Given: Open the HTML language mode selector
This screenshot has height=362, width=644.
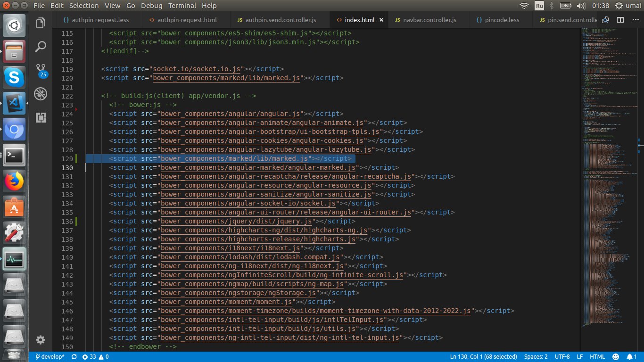Looking at the screenshot, I should coord(597,357).
